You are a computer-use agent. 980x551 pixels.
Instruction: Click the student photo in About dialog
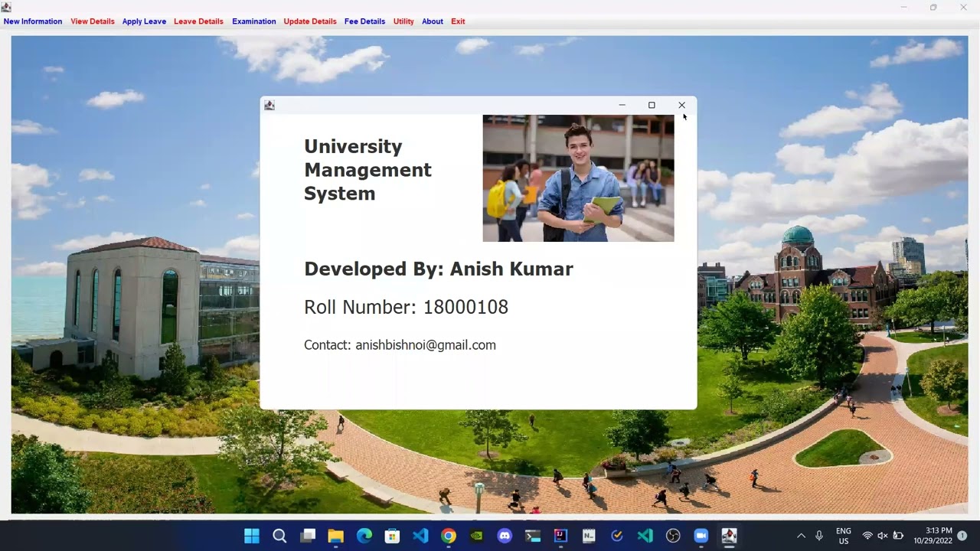[x=578, y=178]
